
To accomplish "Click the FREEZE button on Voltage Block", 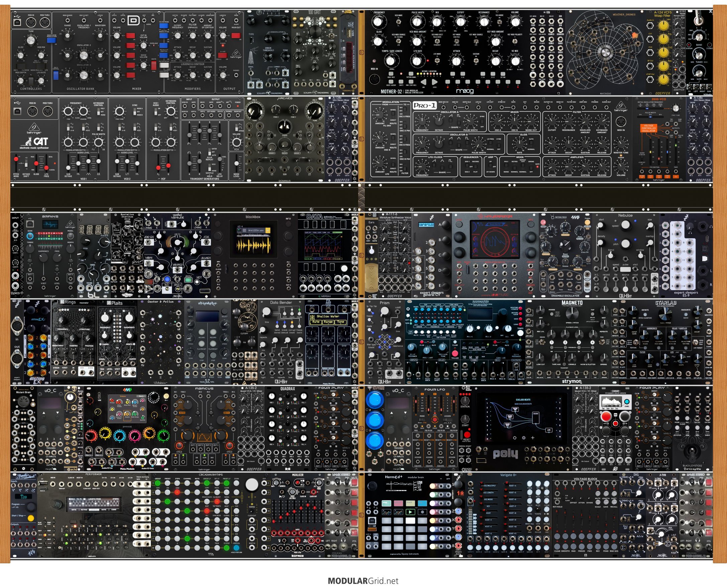I will [x=581, y=546].
